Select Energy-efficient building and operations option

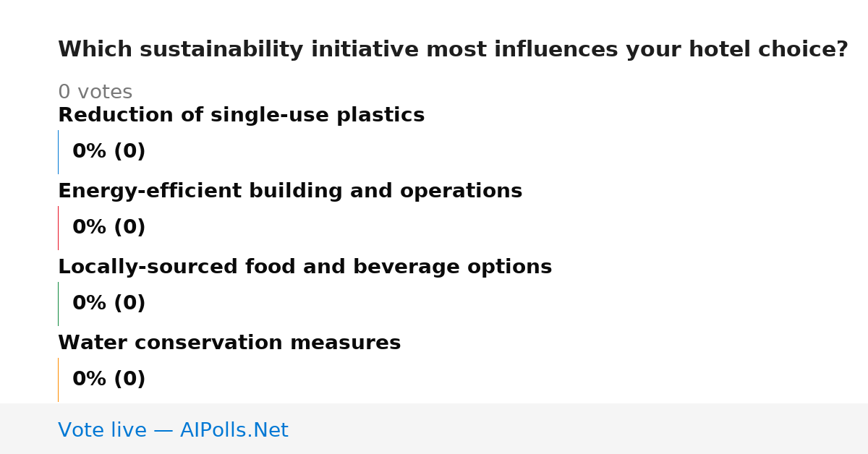[290, 192]
